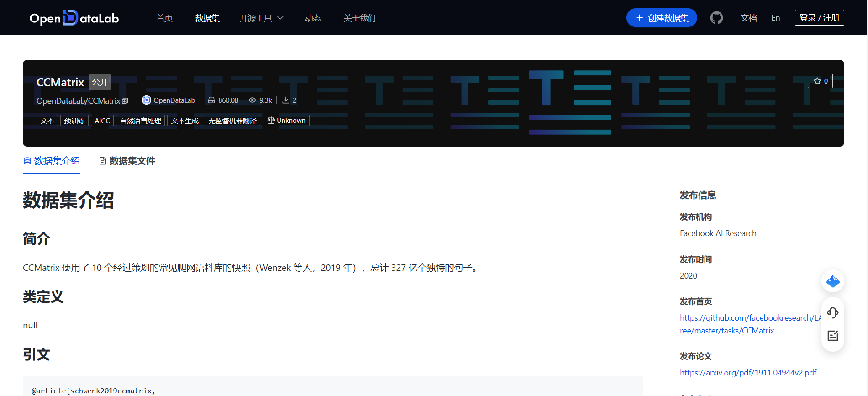Open 数据集 navigation item
The image size is (868, 396).
pyautogui.click(x=207, y=18)
